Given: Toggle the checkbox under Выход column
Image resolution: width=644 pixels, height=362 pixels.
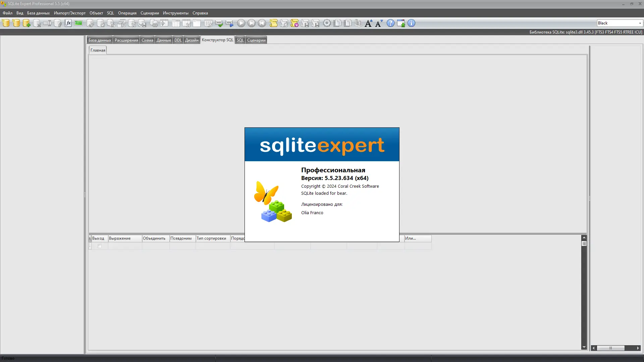Looking at the screenshot, I should [x=100, y=246].
